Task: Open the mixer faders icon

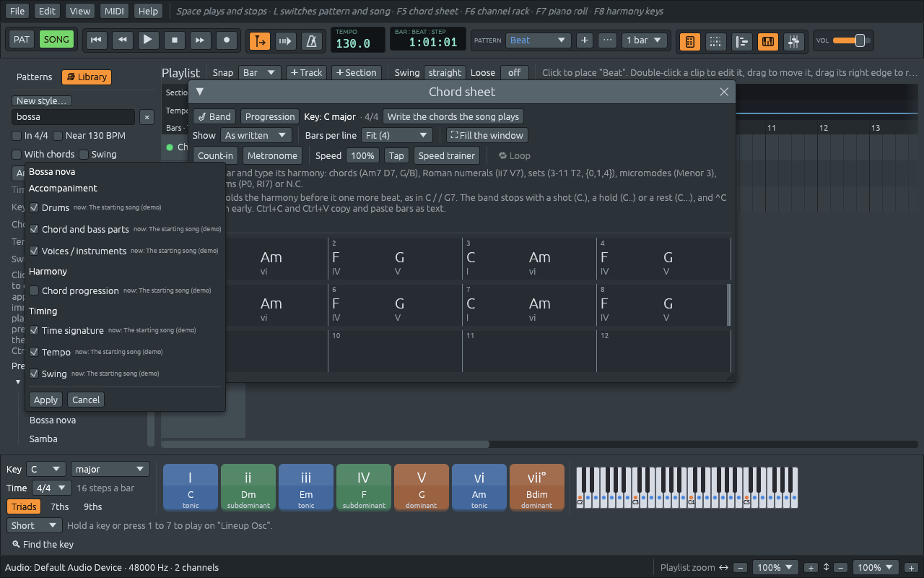Action: [793, 41]
